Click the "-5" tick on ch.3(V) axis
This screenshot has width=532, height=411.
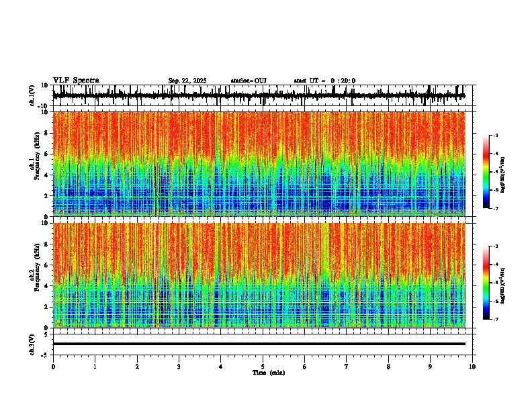point(46,355)
